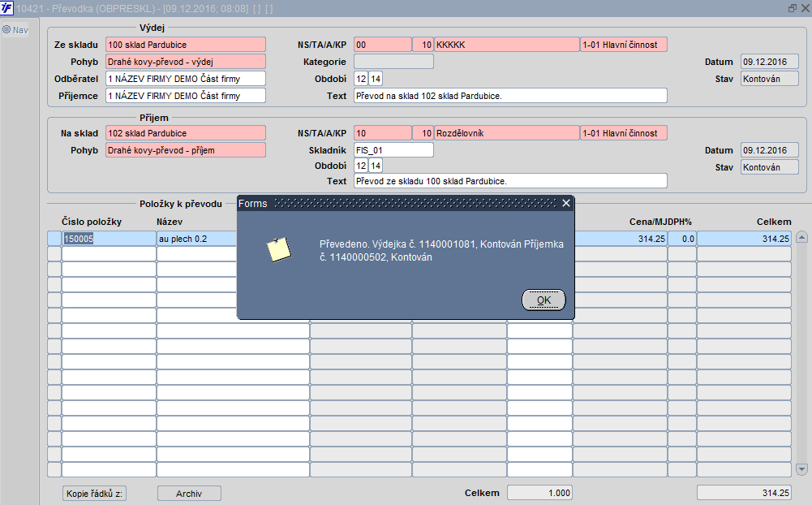Click the application logo icon in title bar
This screenshot has height=505, width=812.
tap(6, 8)
